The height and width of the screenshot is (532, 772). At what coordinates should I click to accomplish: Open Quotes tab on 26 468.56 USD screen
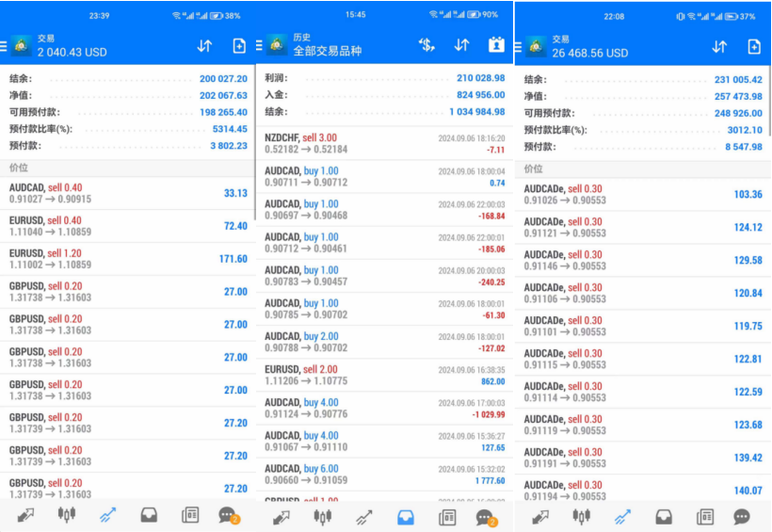pyautogui.click(x=540, y=517)
